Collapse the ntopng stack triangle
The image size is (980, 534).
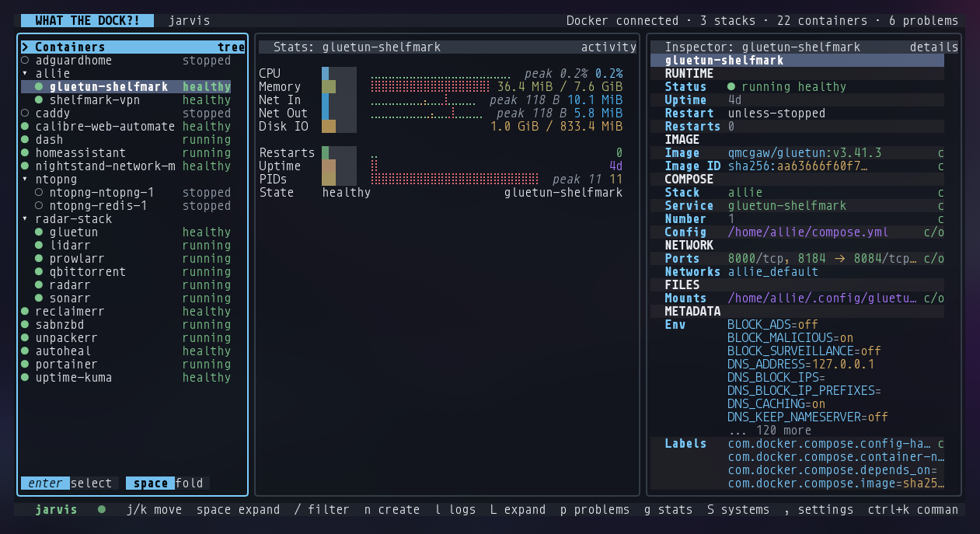[25, 180]
